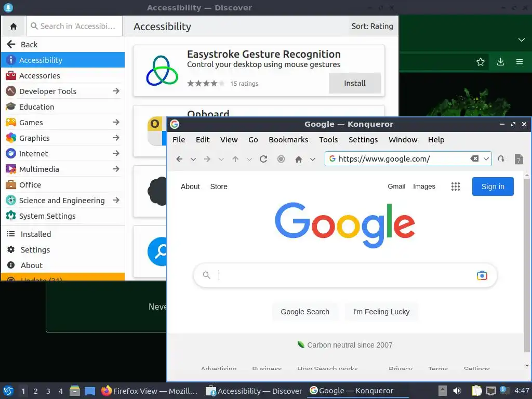
Task: Open the About info page in Discover
Action: (63, 265)
